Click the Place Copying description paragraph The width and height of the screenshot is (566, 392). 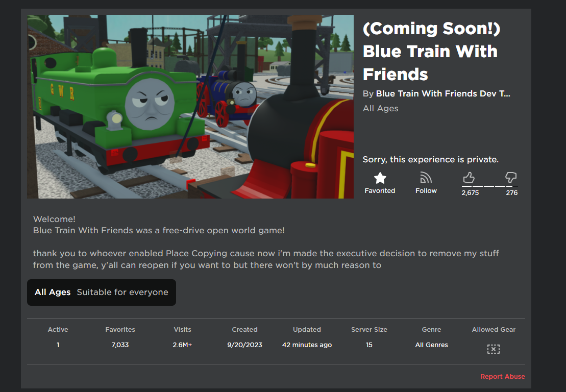266,259
